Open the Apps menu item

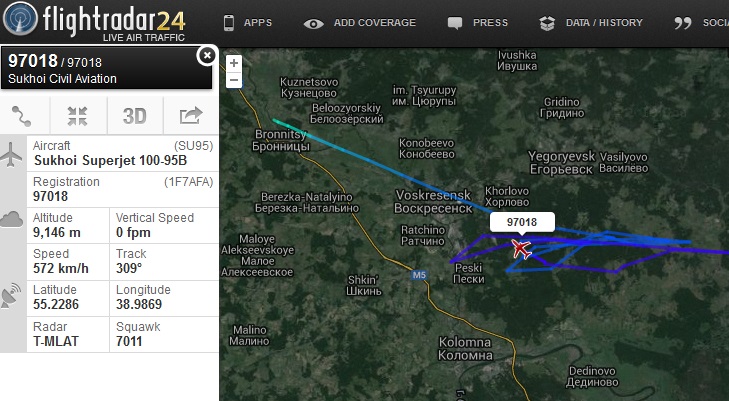[248, 22]
